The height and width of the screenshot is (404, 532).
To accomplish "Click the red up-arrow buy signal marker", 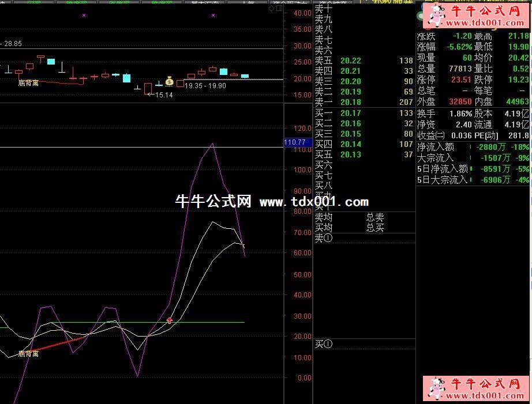I will point(169,320).
